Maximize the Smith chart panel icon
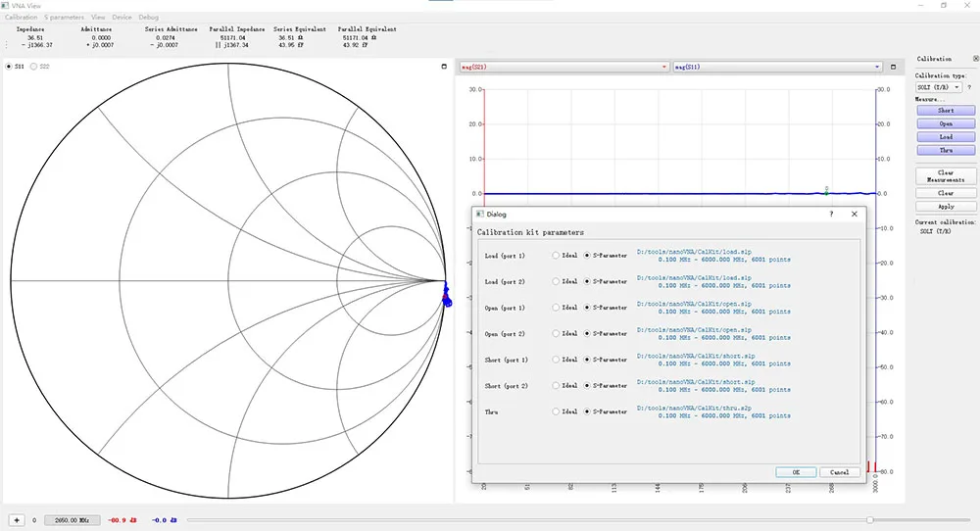Screen dimensions: 980x531 point(444,67)
